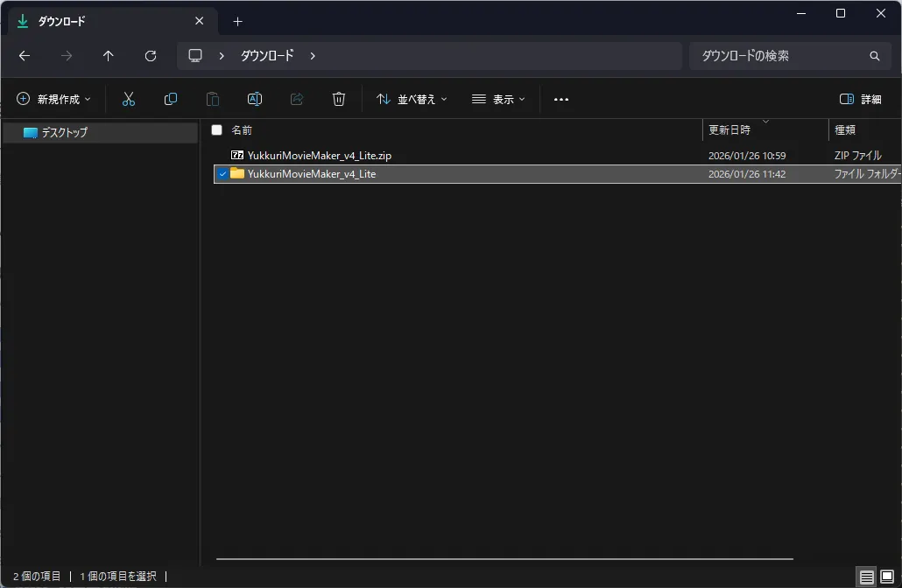Image resolution: width=902 pixels, height=588 pixels.
Task: Click ダウンロード breadcrumb in address bar
Action: (267, 56)
